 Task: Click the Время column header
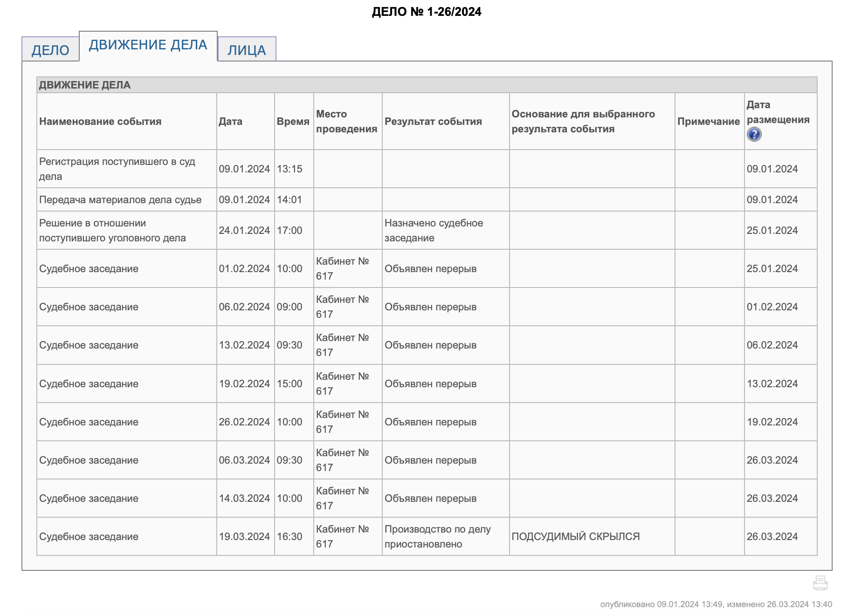(x=293, y=122)
